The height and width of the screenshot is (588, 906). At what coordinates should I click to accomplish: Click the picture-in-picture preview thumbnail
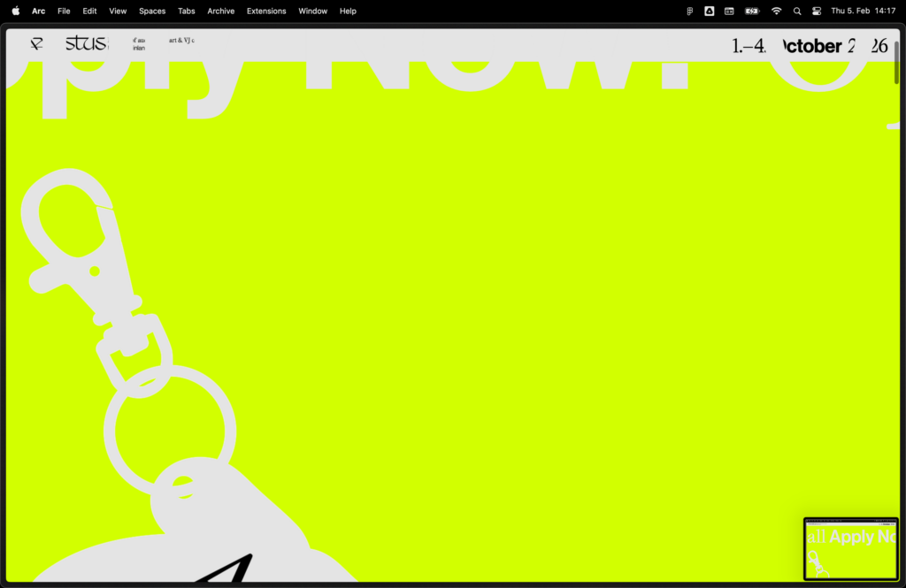pos(851,549)
